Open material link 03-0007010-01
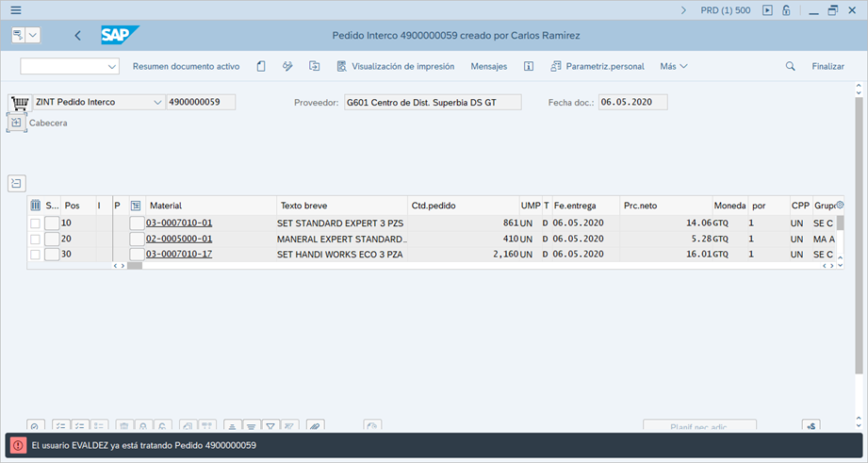868x463 pixels. [x=179, y=223]
